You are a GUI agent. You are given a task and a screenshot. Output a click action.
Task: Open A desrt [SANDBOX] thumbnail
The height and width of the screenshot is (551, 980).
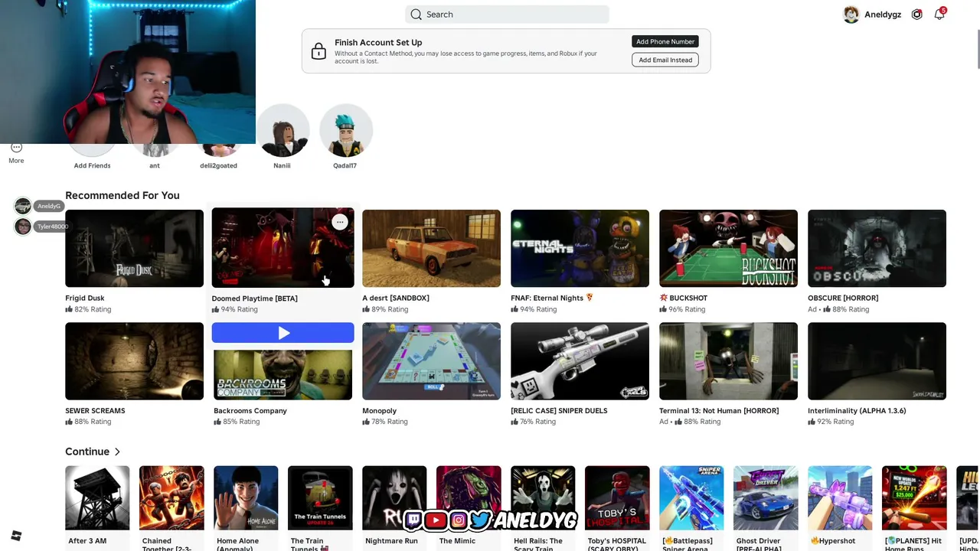point(431,248)
